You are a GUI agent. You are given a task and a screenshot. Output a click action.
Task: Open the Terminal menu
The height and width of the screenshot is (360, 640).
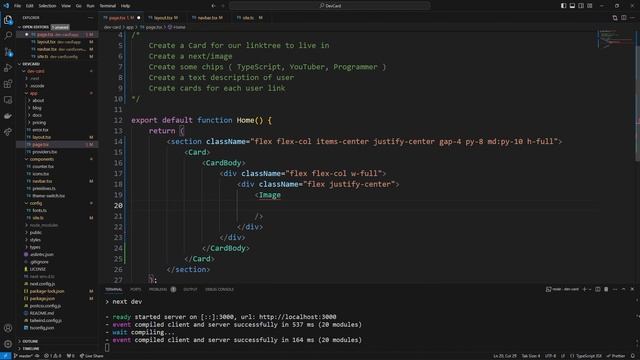108,6
